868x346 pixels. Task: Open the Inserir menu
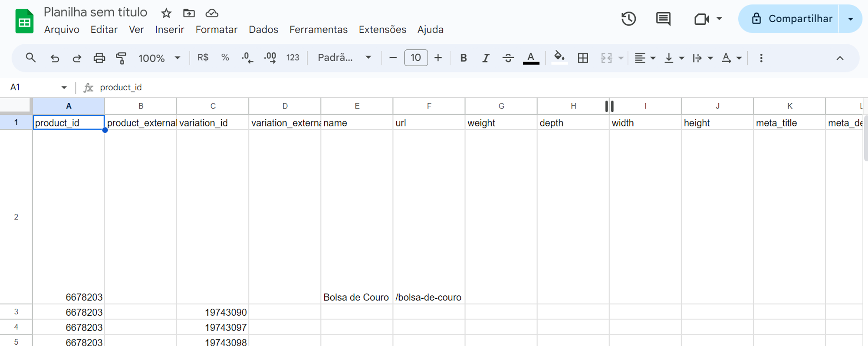pyautogui.click(x=169, y=29)
